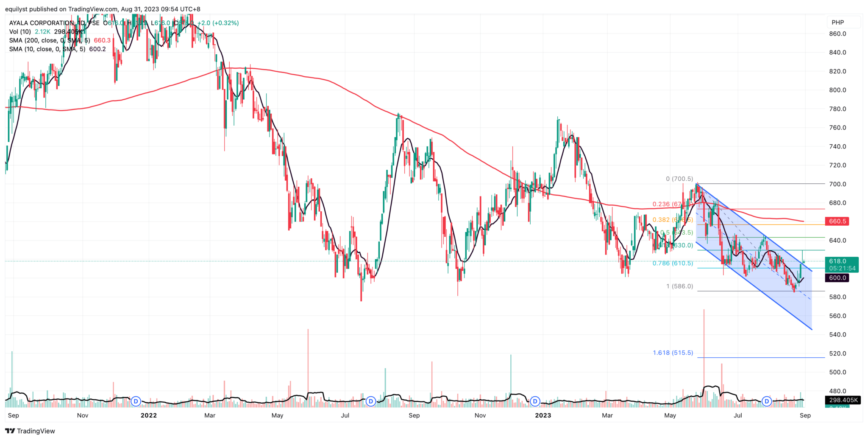Click the 800.0 price scale value
The height and width of the screenshot is (440, 868).
pos(837,90)
